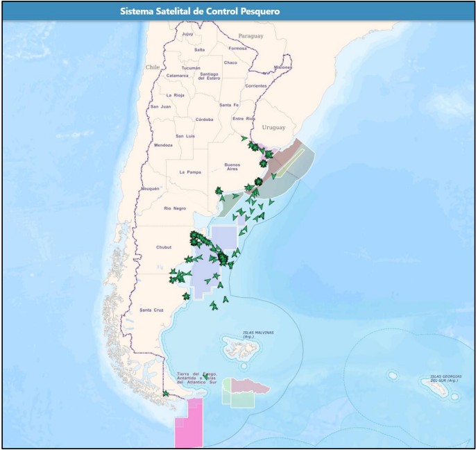Click the 'Paraguay' country label

click(250, 36)
